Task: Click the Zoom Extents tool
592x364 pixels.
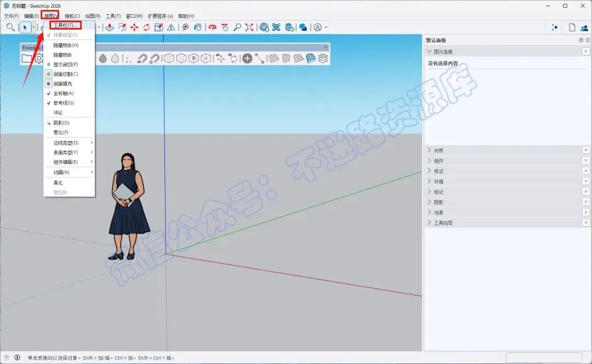Action: tap(249, 27)
